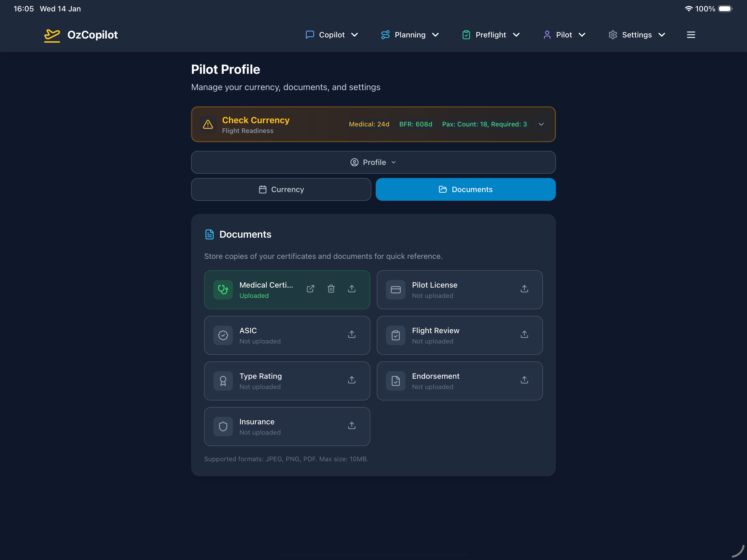Delete the Medical Certificate document

coord(331,289)
